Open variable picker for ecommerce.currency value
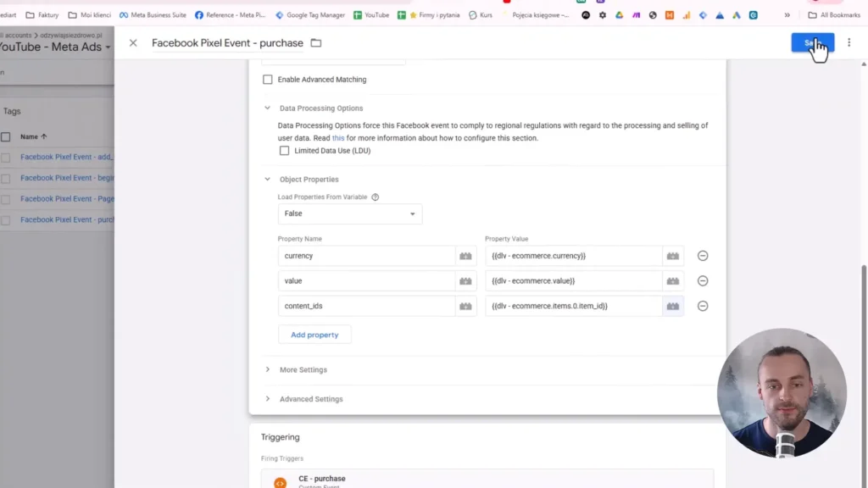This screenshot has width=868, height=488. click(x=672, y=256)
